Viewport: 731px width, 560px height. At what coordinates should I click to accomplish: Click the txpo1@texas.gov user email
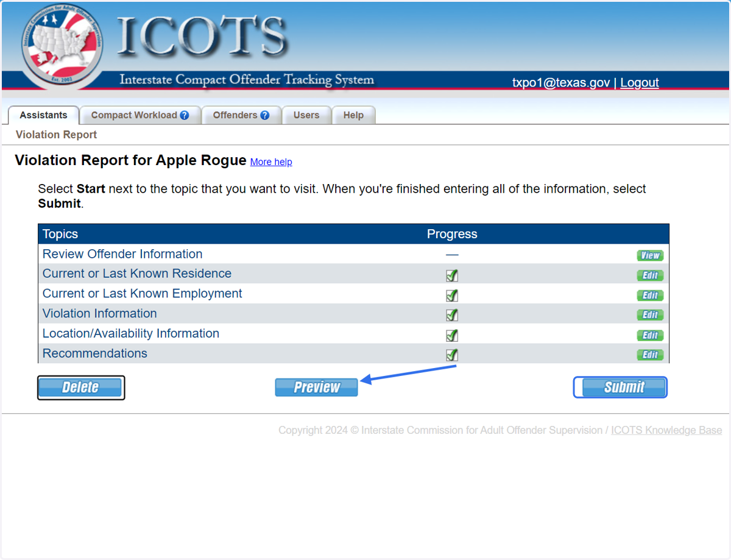[x=561, y=83]
